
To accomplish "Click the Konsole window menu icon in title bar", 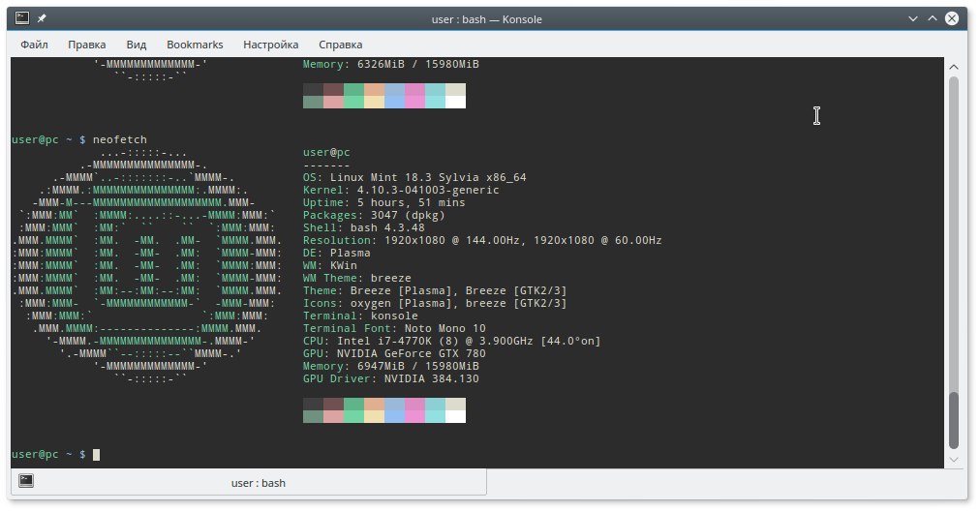I will pos(22,18).
